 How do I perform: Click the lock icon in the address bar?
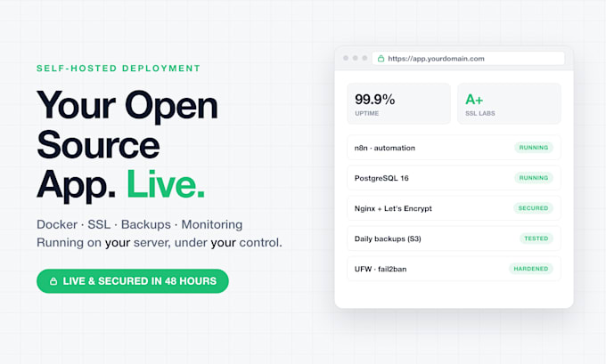[381, 59]
